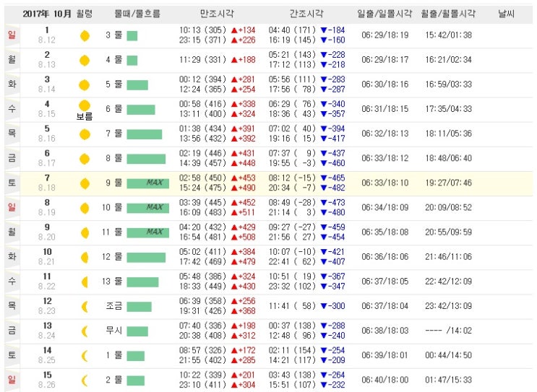Click high tide time 15:24 (475)
The width and height of the screenshot is (537, 392).
(203, 188)
